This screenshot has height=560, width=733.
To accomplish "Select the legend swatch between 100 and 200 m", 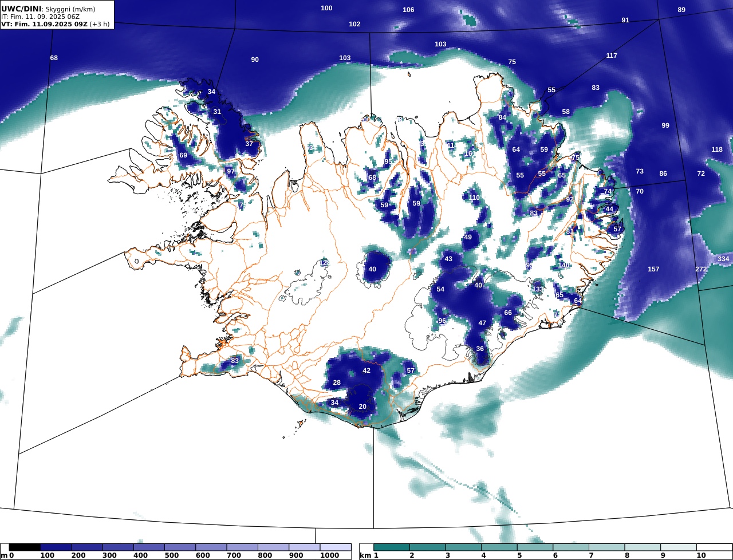I will tap(56, 547).
